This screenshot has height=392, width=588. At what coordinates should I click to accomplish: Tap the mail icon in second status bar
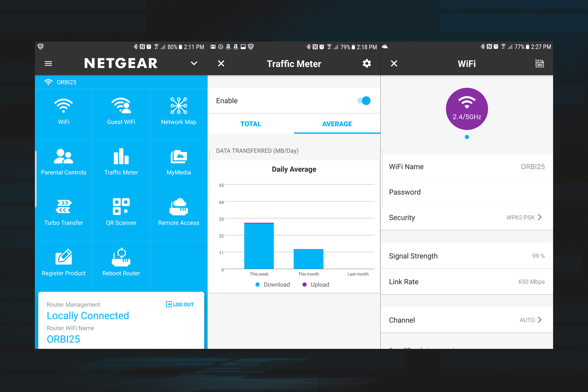(x=213, y=47)
